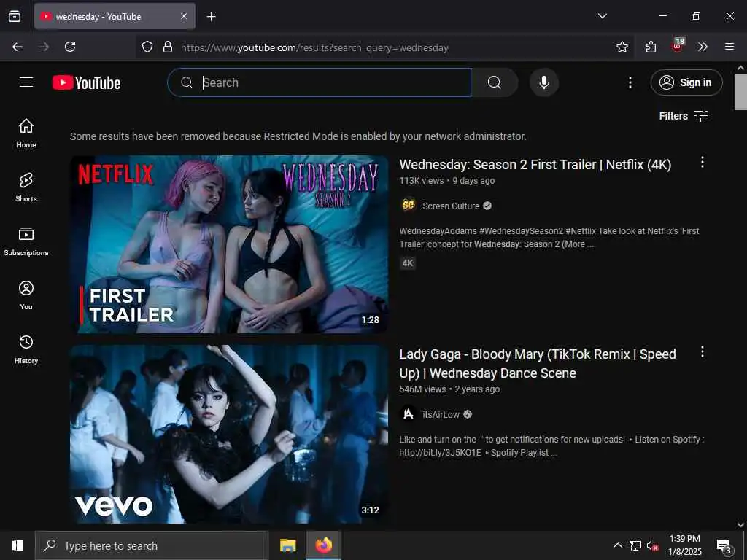This screenshot has height=560, width=747.
Task: Open the YouTube guide hamburger menu
Action: pos(26,82)
